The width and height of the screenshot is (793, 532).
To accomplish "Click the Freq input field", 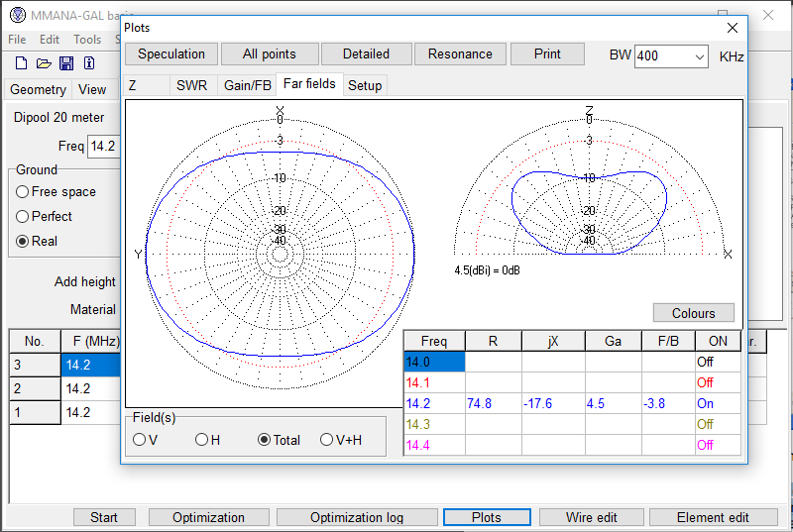I will [104, 147].
